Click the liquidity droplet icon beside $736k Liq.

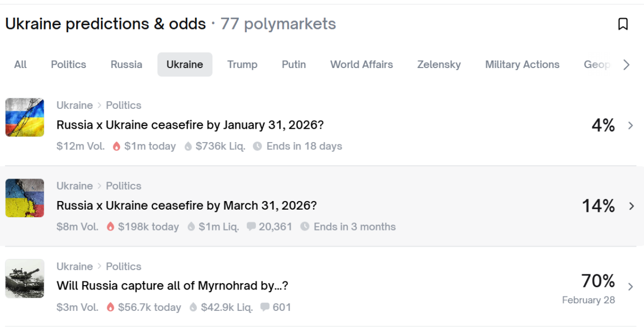coord(188,146)
